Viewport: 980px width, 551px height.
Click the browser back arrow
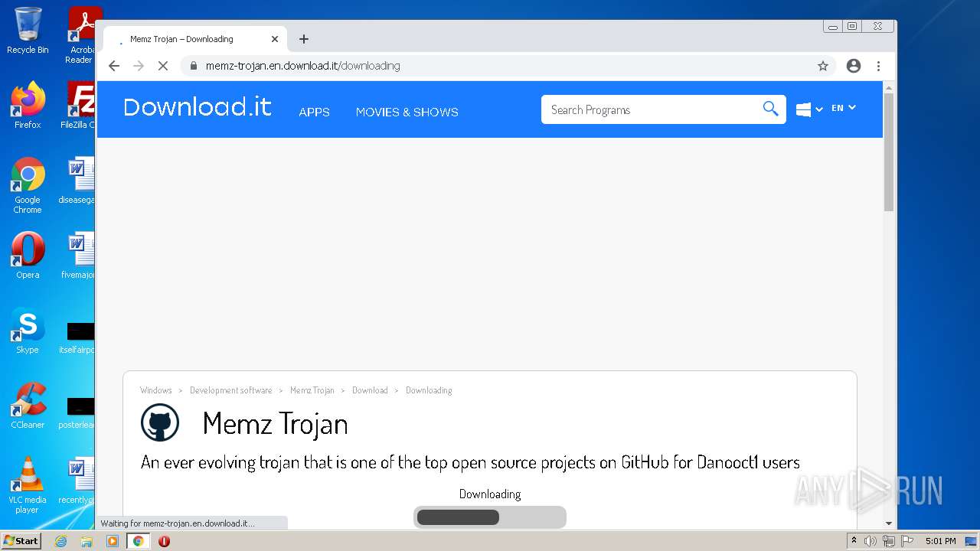coord(114,66)
